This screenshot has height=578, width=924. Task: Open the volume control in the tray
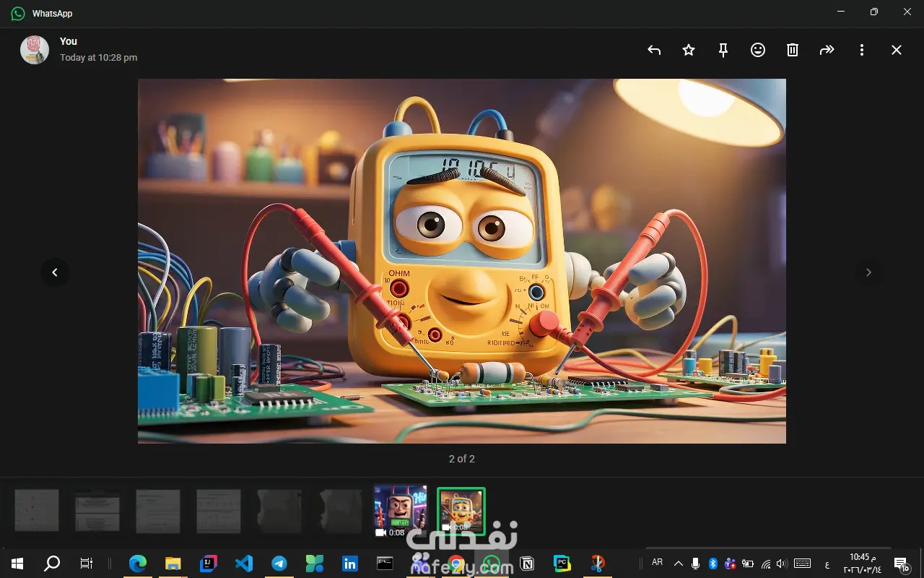783,564
